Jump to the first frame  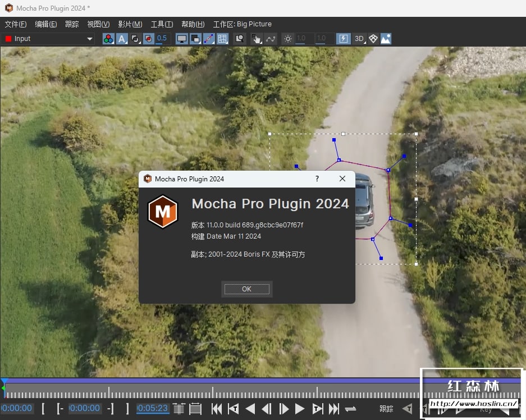[x=217, y=409]
